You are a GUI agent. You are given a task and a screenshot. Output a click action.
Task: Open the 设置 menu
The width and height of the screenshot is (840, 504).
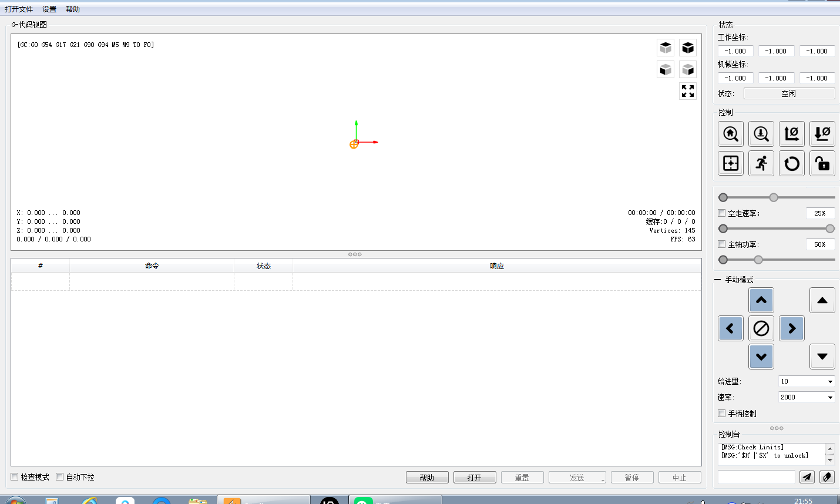pyautogui.click(x=49, y=9)
